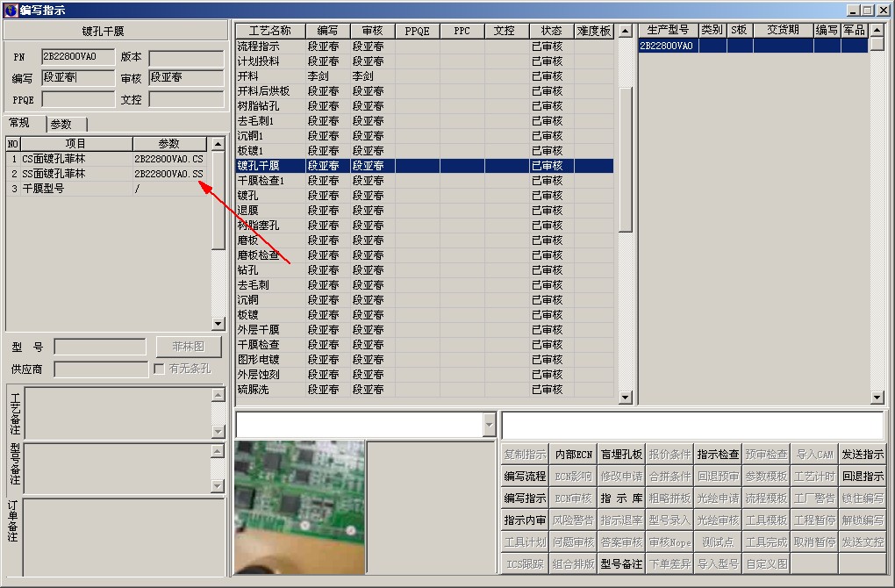Click the up arrow in the 工艺备注 box

pos(218,395)
